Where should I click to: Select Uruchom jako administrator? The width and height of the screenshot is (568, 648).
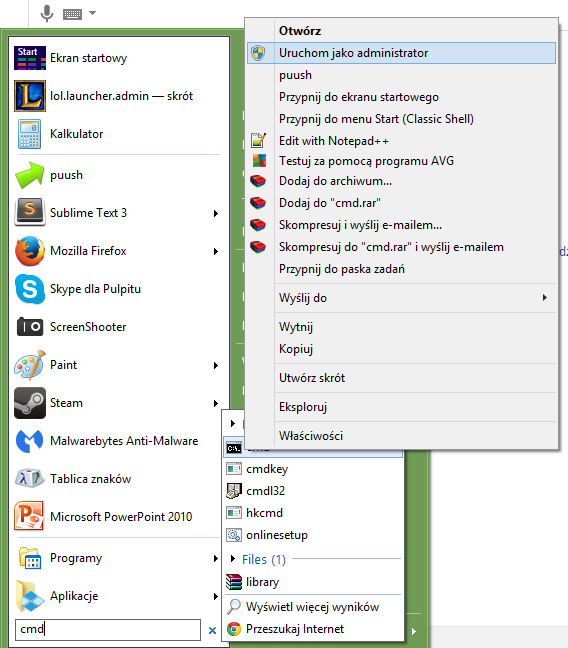(x=401, y=53)
